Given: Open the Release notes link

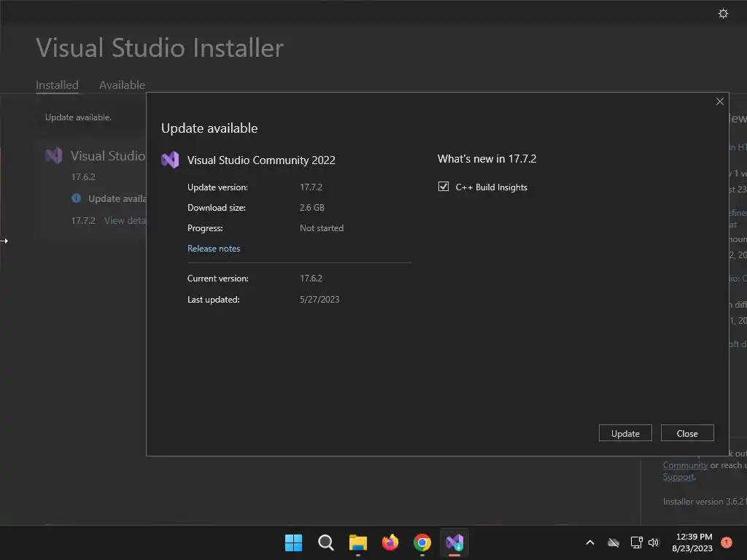Looking at the screenshot, I should click(x=214, y=249).
